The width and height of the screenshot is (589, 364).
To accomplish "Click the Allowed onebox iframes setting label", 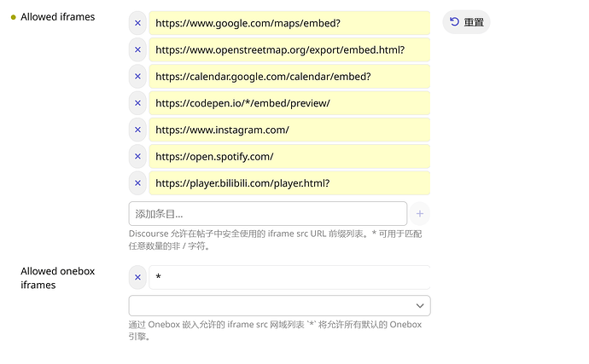I will click(x=57, y=278).
